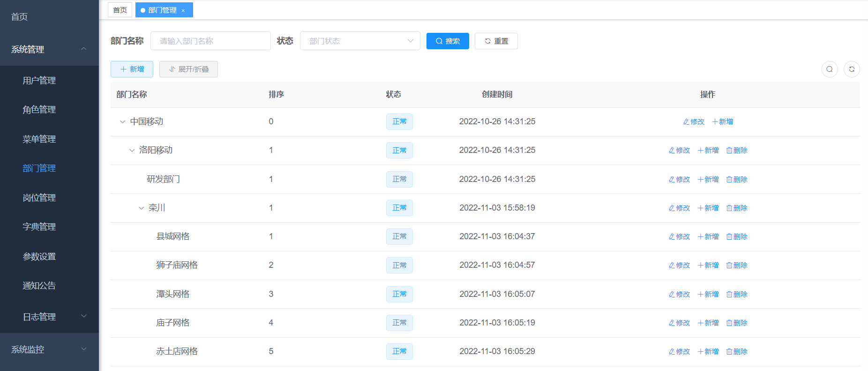This screenshot has width=868, height=371.
Task: Expand the 日志管理 sidebar submenu
Action: (x=49, y=317)
